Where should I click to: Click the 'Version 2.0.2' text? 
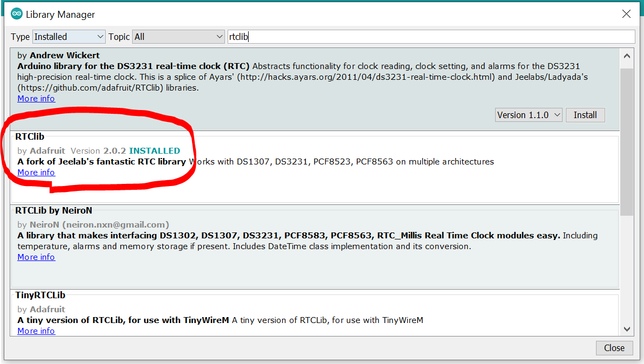[98, 151]
